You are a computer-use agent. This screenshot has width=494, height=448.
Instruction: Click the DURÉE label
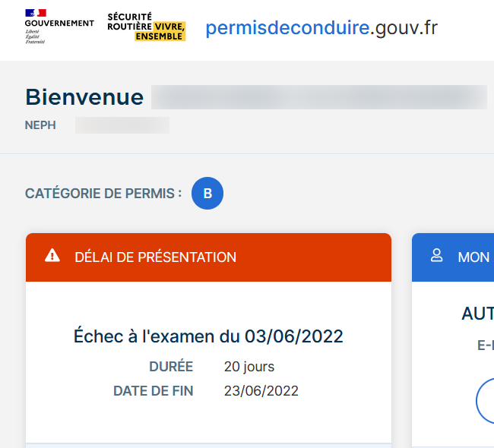tap(171, 367)
